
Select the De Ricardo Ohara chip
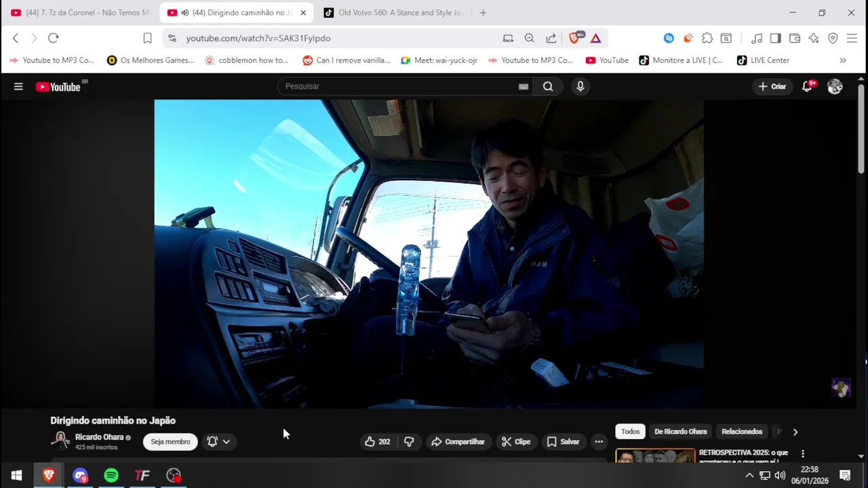point(680,432)
